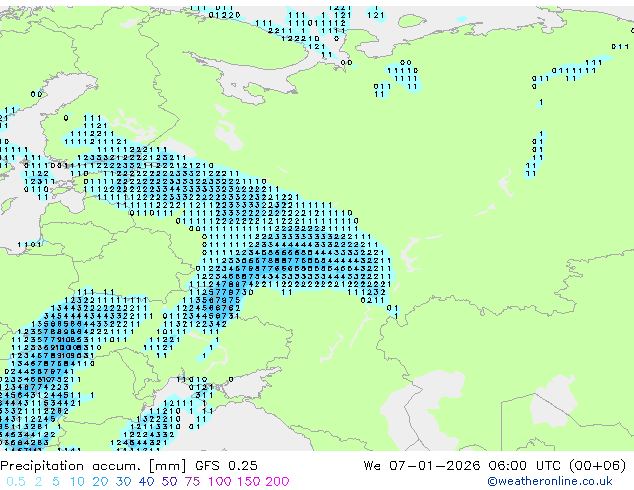The height and width of the screenshot is (490, 634).
Task: Click the '[mm]' unit label
Action: [x=168, y=466]
